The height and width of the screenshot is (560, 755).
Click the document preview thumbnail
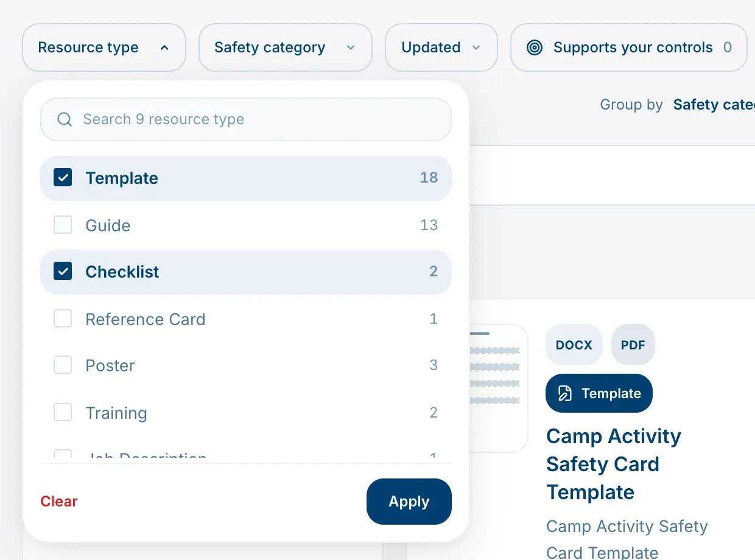coord(499,388)
